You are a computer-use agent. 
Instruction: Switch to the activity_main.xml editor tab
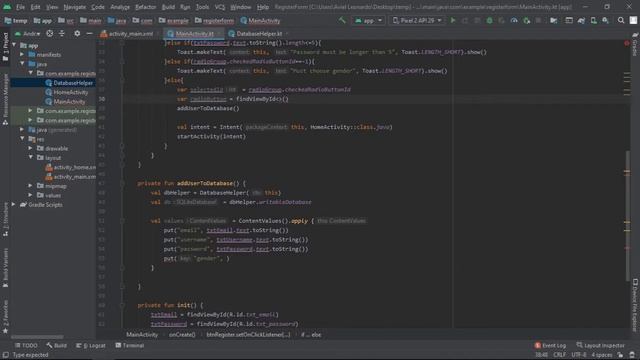click(127, 33)
